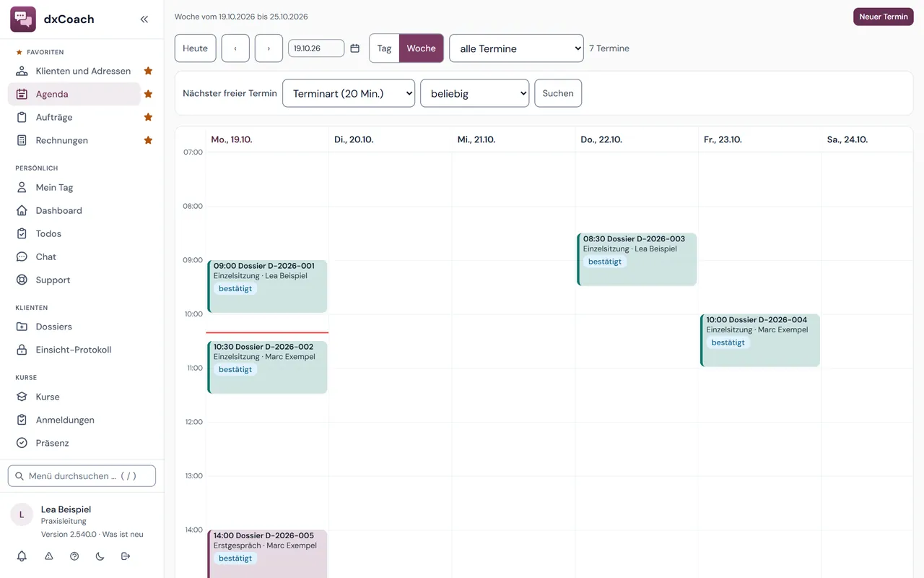Viewport: 924px width, 578px height.
Task: Click the Dossiers folder icon
Action: 22,327
